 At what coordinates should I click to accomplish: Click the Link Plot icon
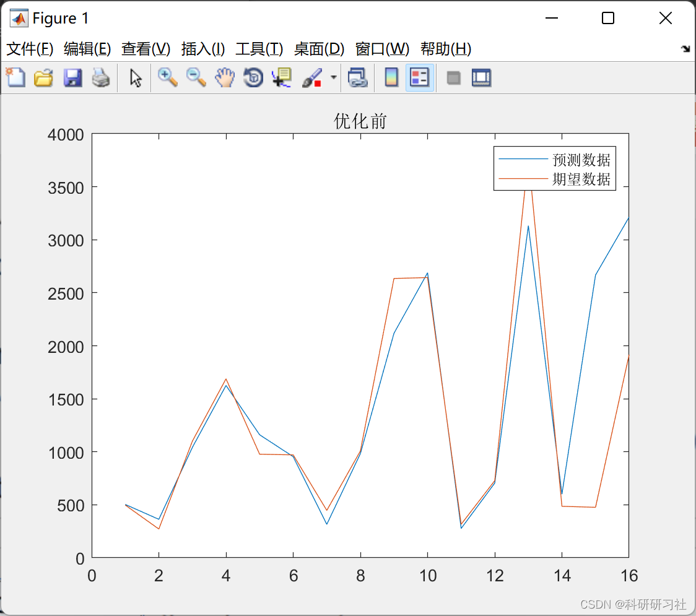[x=358, y=77]
